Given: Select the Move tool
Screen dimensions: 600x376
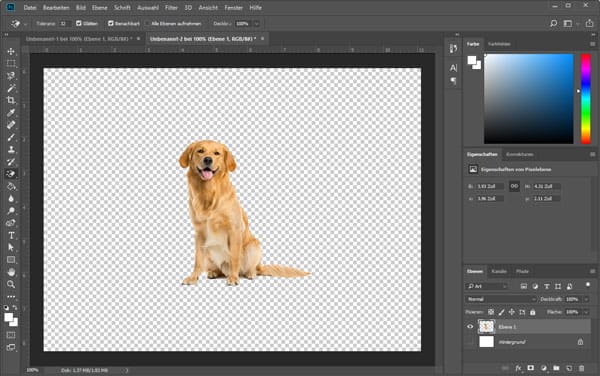Looking at the screenshot, I should click(x=11, y=51).
